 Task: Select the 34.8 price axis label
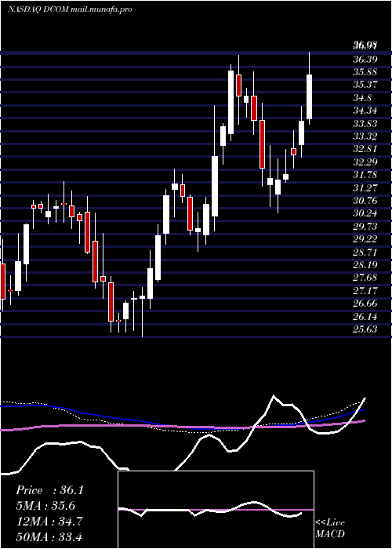[362, 98]
